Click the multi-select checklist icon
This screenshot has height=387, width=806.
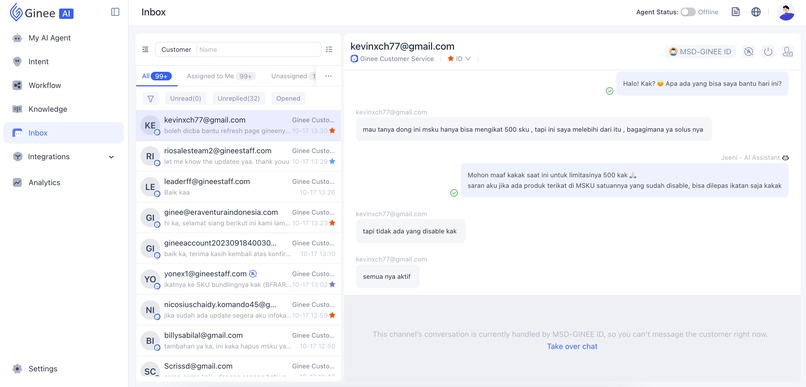329,49
